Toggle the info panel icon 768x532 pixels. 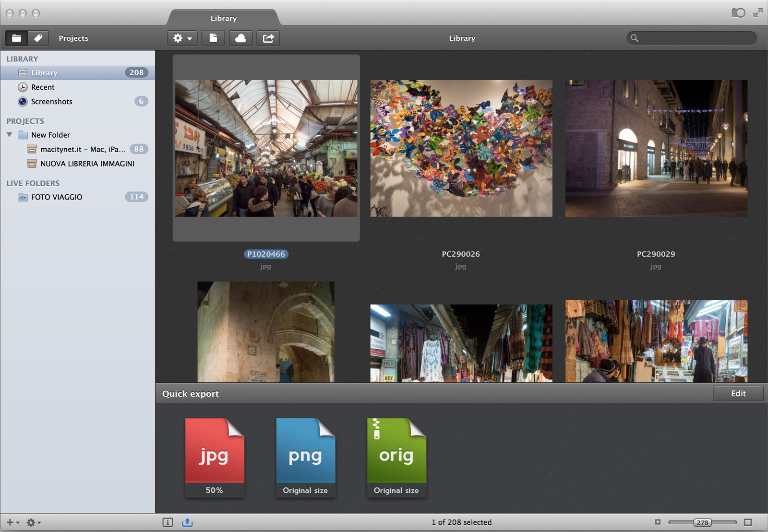pyautogui.click(x=168, y=522)
